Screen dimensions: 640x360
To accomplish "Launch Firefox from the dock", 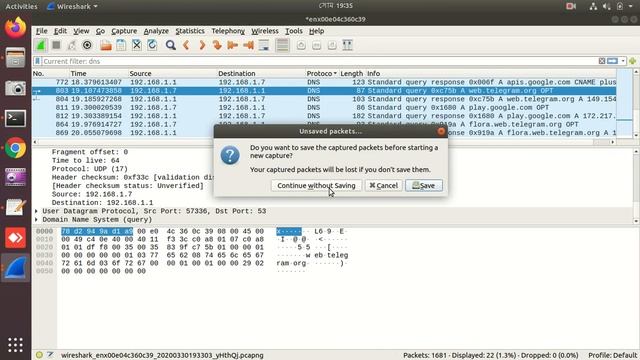I will 16,28.
